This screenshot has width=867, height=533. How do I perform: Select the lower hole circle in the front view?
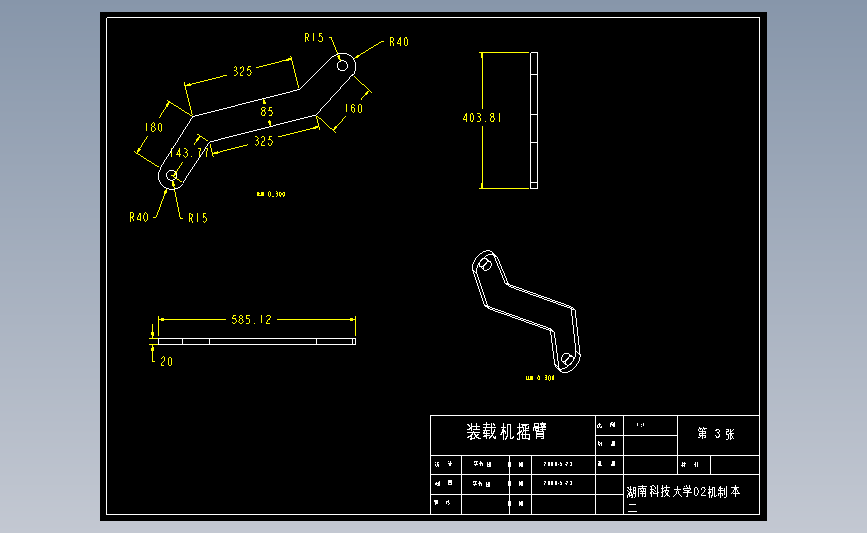[x=171, y=176]
